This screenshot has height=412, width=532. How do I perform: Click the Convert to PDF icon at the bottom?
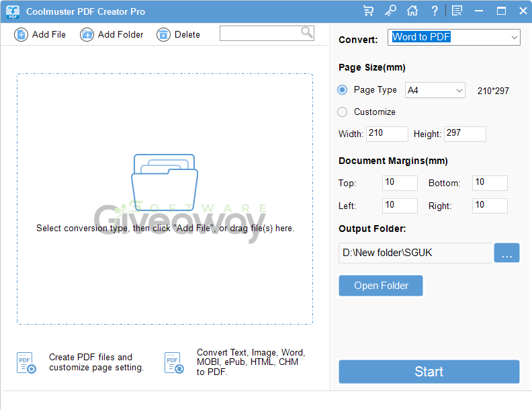174,363
